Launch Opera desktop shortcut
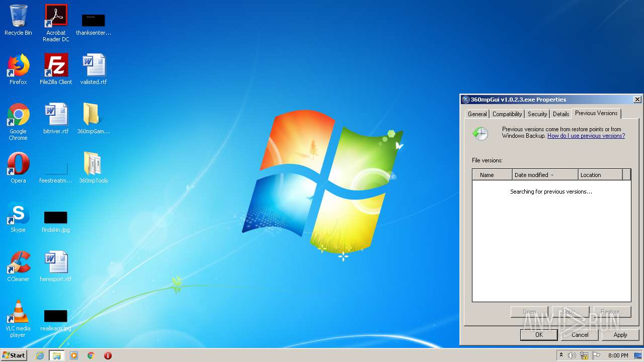 18,168
